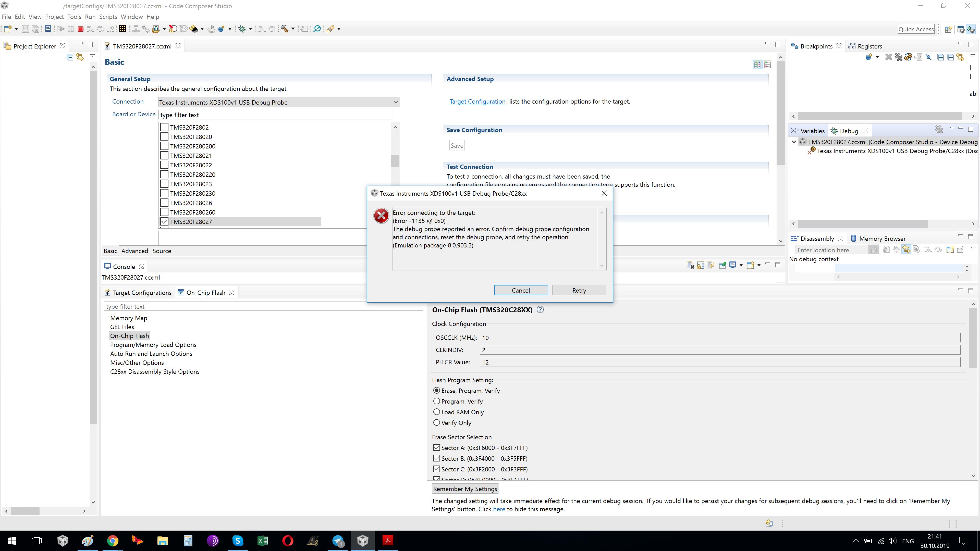This screenshot has height=551, width=980.
Task: Click the Search magnifier toolbar icon
Action: pyautogui.click(x=317, y=29)
